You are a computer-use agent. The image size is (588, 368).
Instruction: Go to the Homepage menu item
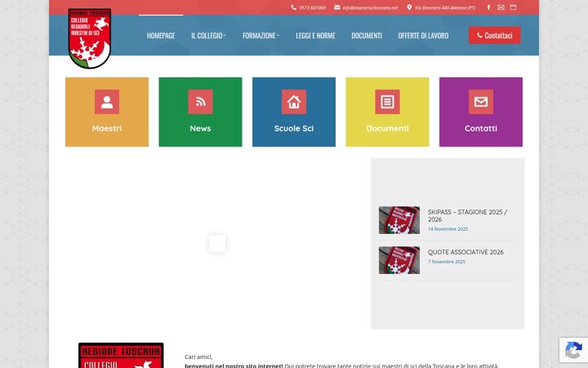click(161, 36)
